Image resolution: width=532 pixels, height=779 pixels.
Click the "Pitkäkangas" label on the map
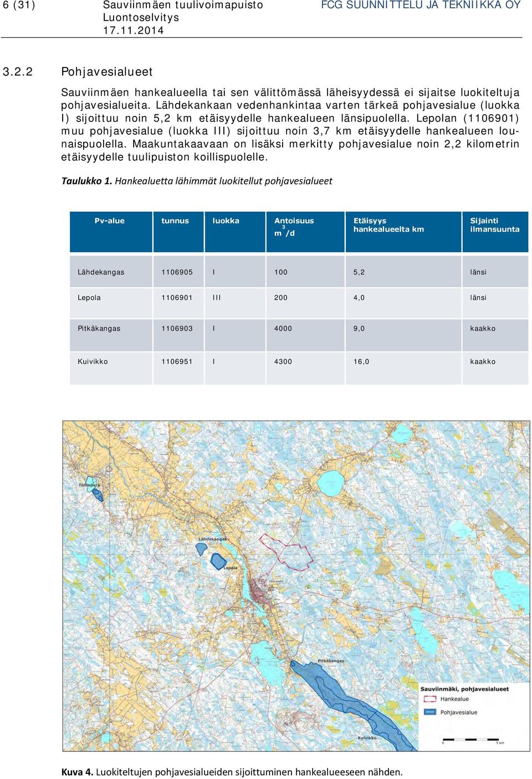(331, 661)
